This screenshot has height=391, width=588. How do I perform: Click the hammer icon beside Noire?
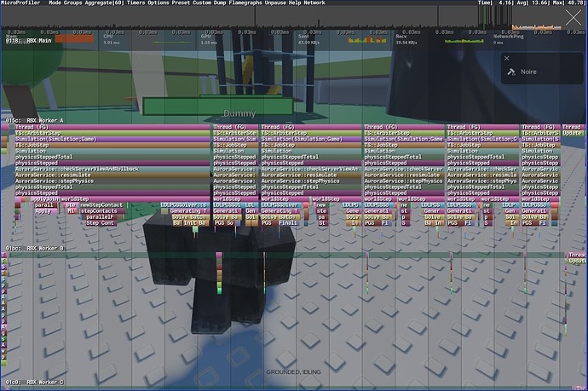pos(511,72)
